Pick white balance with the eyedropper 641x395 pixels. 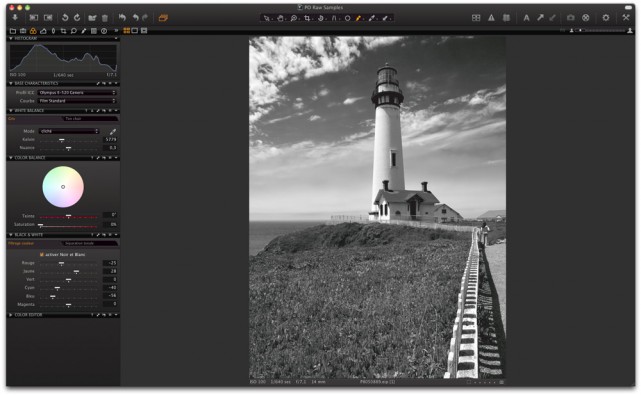click(113, 131)
